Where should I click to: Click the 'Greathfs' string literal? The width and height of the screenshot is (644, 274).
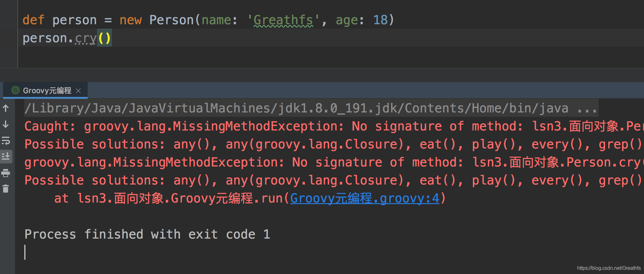coord(283,20)
